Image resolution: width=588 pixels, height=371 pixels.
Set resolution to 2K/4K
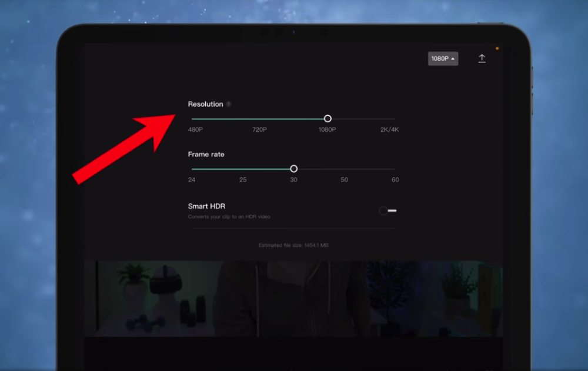[390, 129]
